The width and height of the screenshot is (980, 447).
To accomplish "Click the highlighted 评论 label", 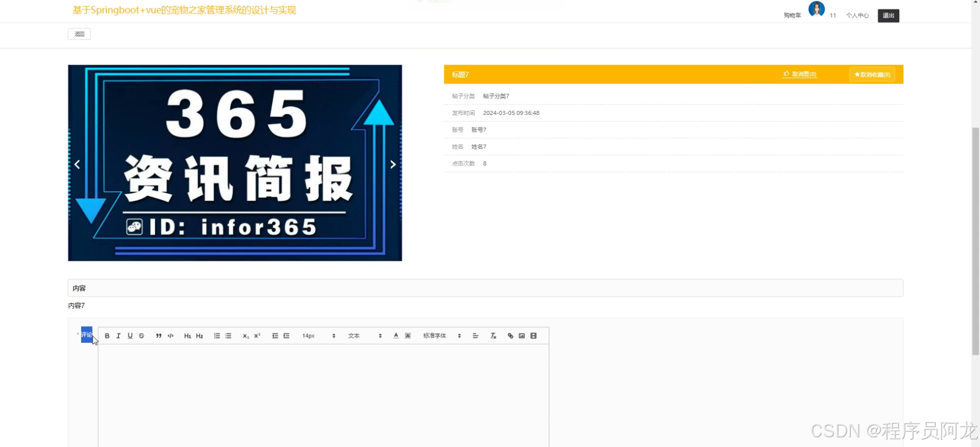I will click(87, 335).
